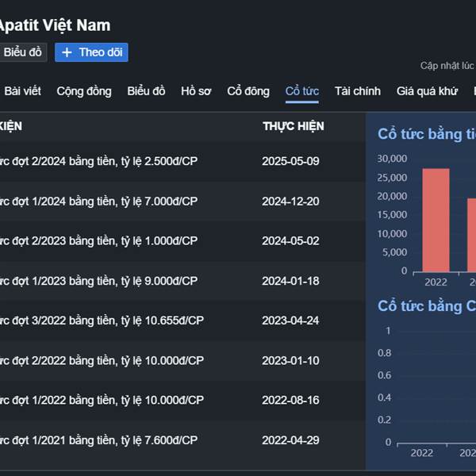
Task: Click the date 2024-01-18
Action: pos(290,281)
